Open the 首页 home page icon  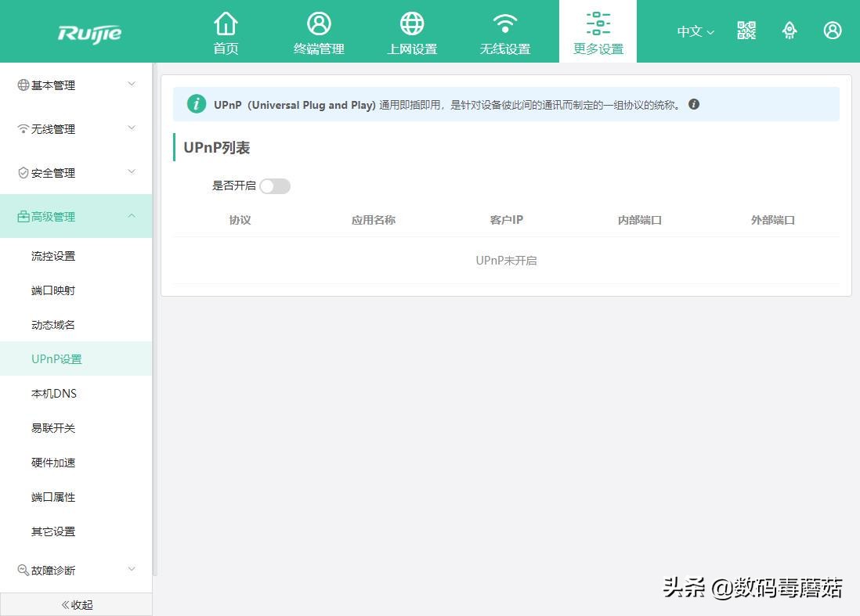pos(226,31)
